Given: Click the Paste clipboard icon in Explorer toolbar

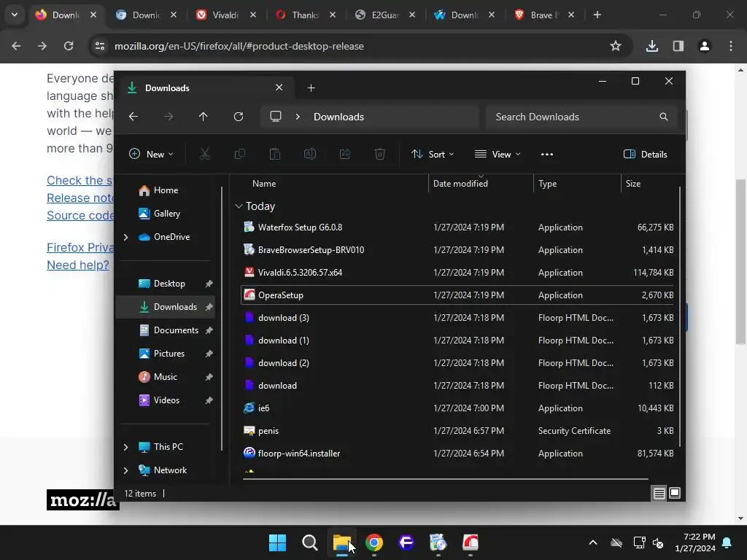Looking at the screenshot, I should (275, 154).
